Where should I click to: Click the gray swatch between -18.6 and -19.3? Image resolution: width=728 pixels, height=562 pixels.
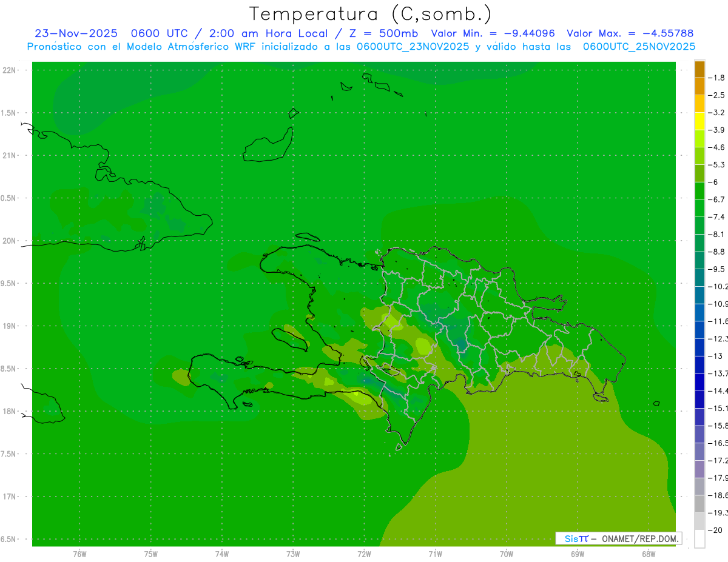tap(699, 504)
